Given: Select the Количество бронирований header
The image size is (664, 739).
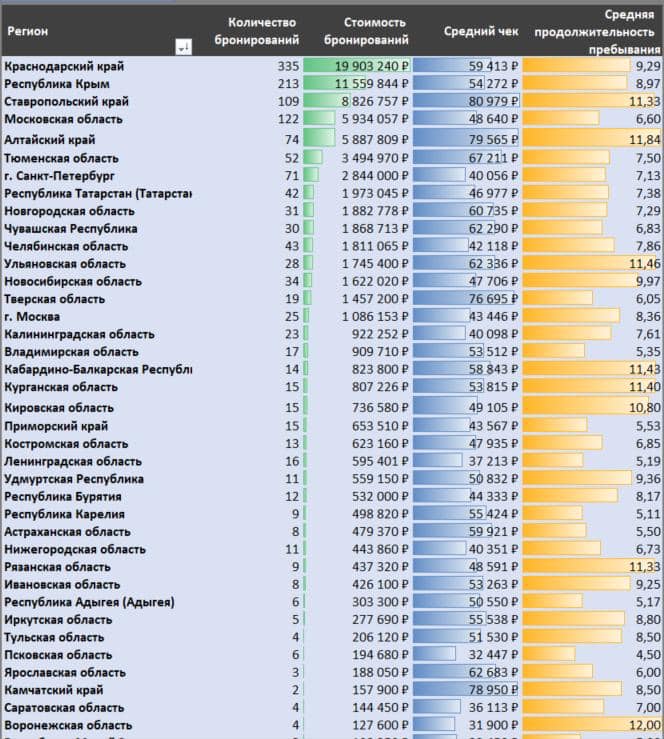Looking at the screenshot, I should [x=257, y=31].
